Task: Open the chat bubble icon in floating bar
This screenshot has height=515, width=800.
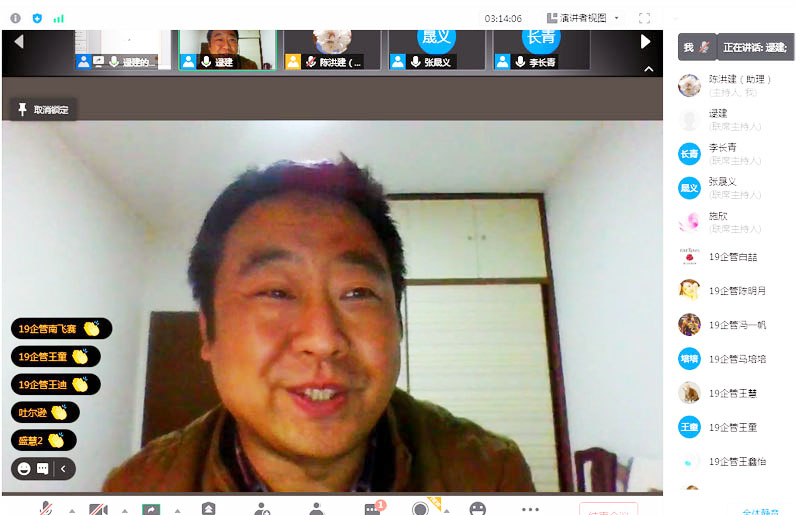Action: tap(43, 468)
